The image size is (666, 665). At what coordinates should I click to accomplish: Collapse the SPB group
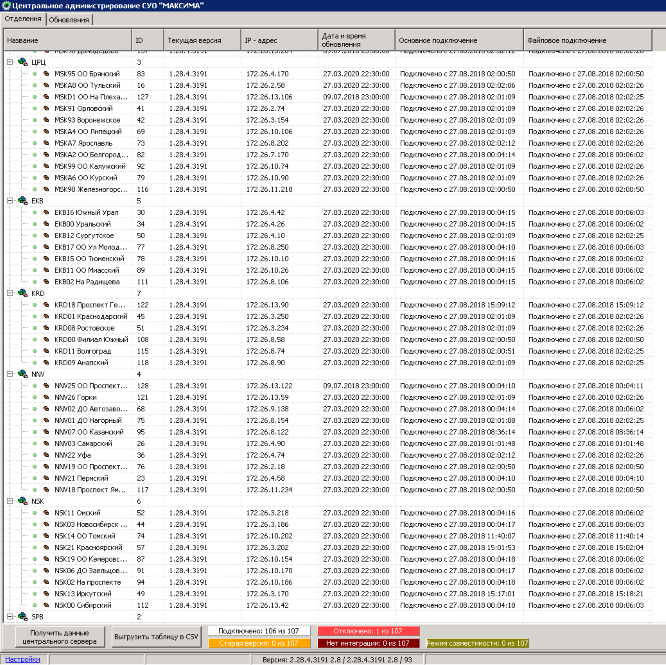(x=10, y=617)
